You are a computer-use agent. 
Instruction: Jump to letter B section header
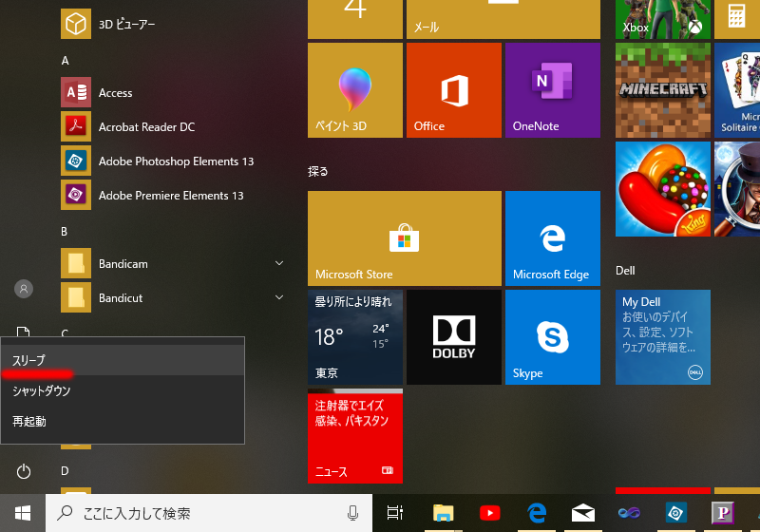coord(64,232)
